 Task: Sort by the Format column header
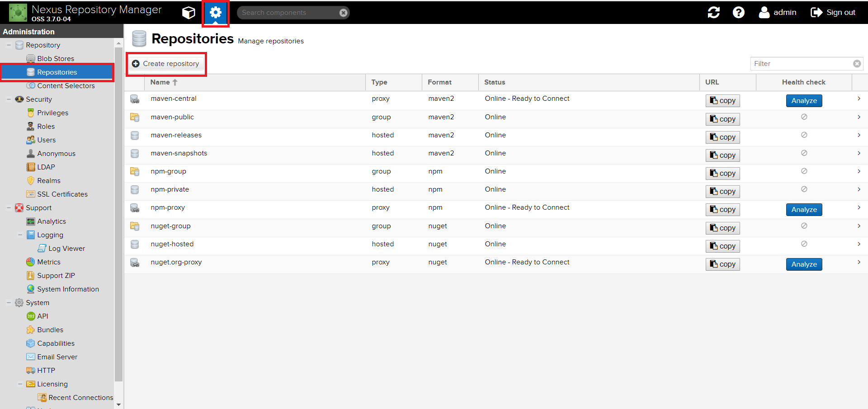(450, 82)
